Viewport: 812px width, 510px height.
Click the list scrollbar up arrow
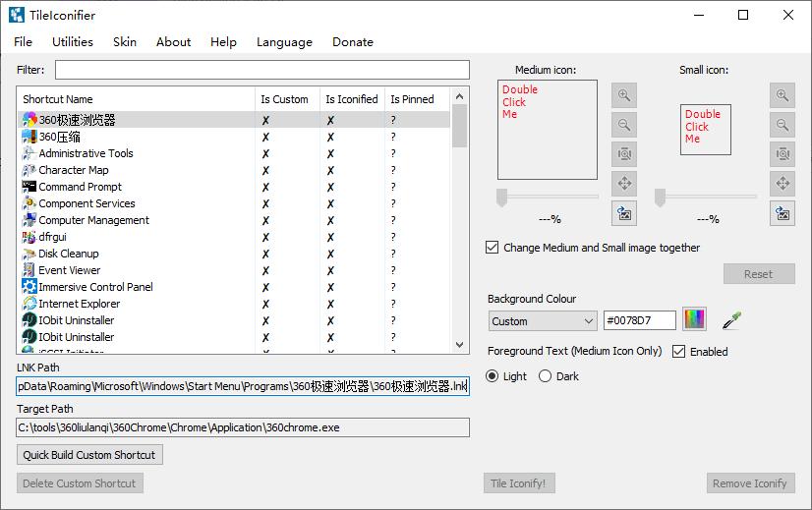point(459,96)
